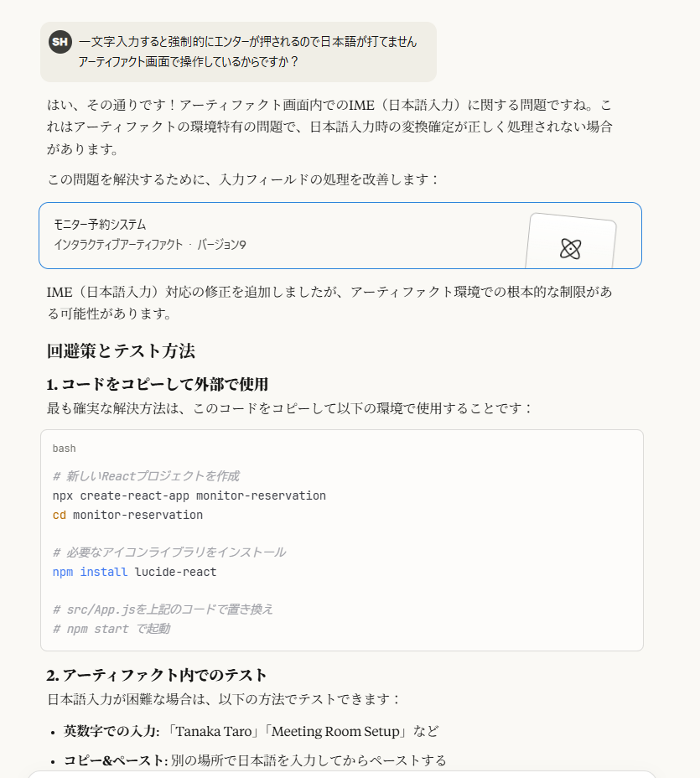Click the paragraph starting はい、その通りです
The image size is (700, 778).
(x=329, y=127)
